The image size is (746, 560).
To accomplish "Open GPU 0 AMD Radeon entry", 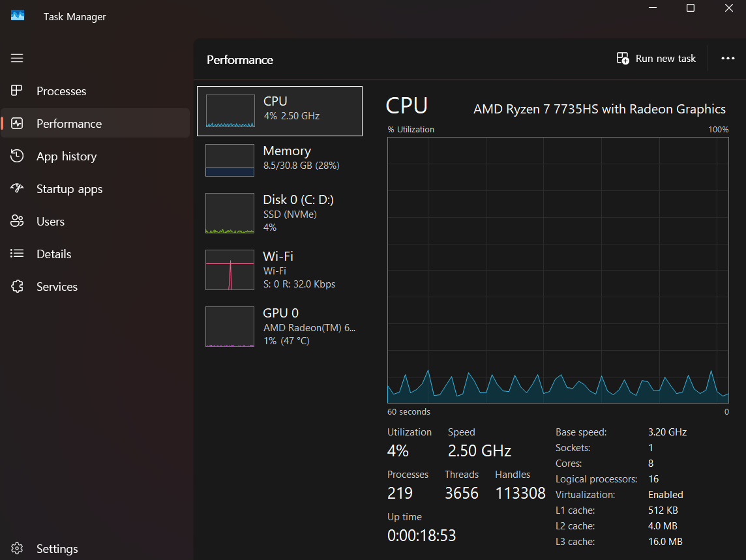I will 280,327.
